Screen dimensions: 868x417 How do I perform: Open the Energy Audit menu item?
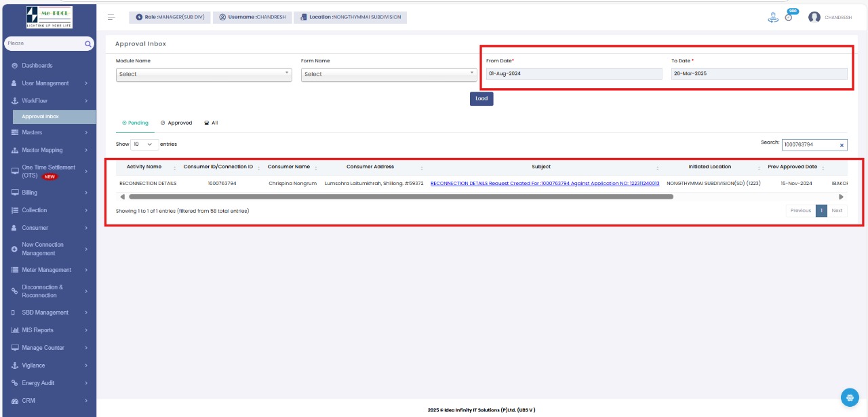pyautogui.click(x=48, y=383)
